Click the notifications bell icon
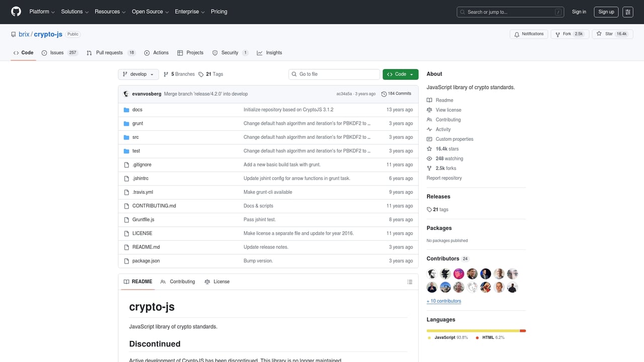Image resolution: width=644 pixels, height=362 pixels. pyautogui.click(x=517, y=34)
